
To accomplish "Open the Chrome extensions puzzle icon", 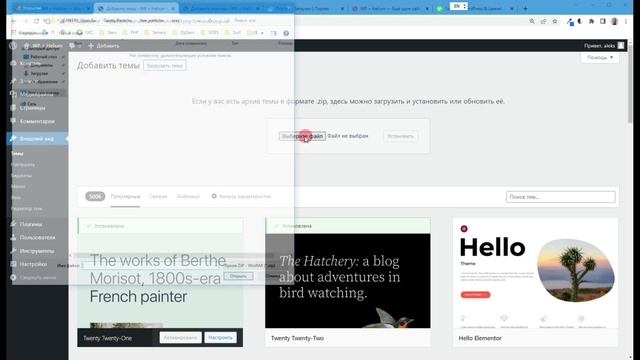I will click(591, 21).
